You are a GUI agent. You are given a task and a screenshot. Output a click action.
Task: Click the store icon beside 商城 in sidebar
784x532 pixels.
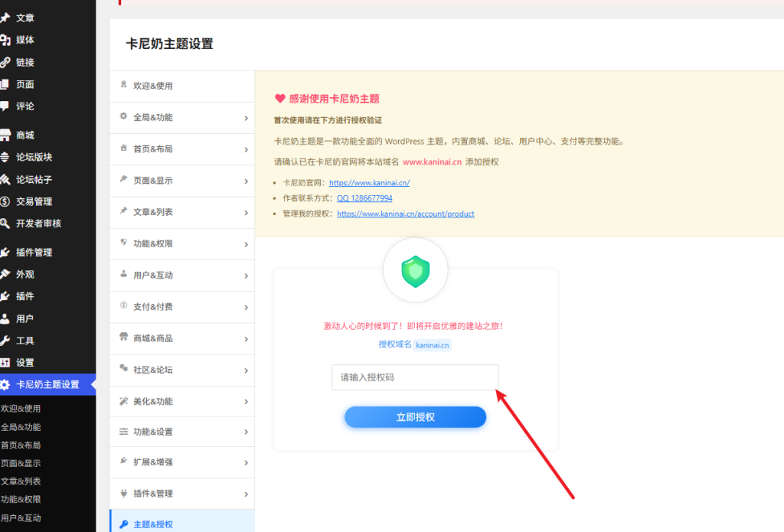(x=5, y=135)
